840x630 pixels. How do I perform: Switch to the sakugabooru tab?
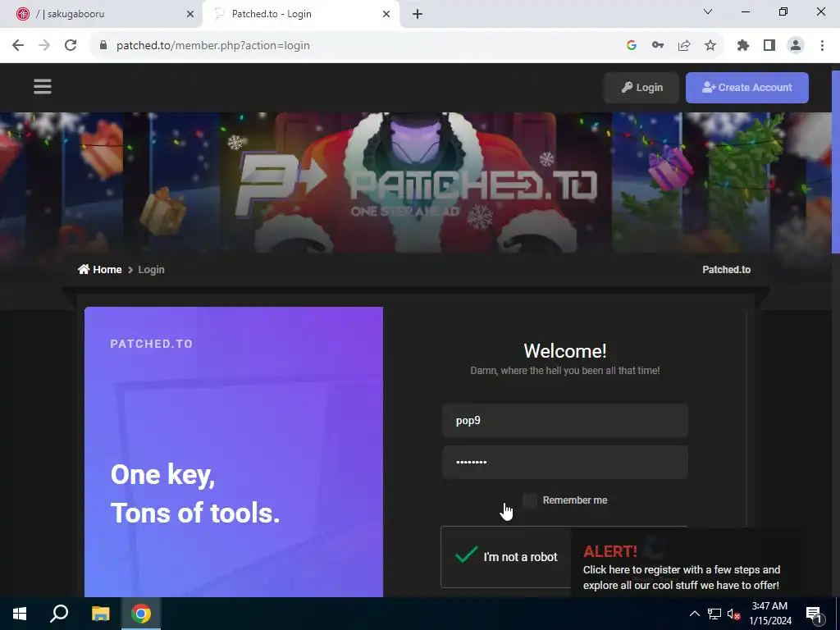coord(102,14)
